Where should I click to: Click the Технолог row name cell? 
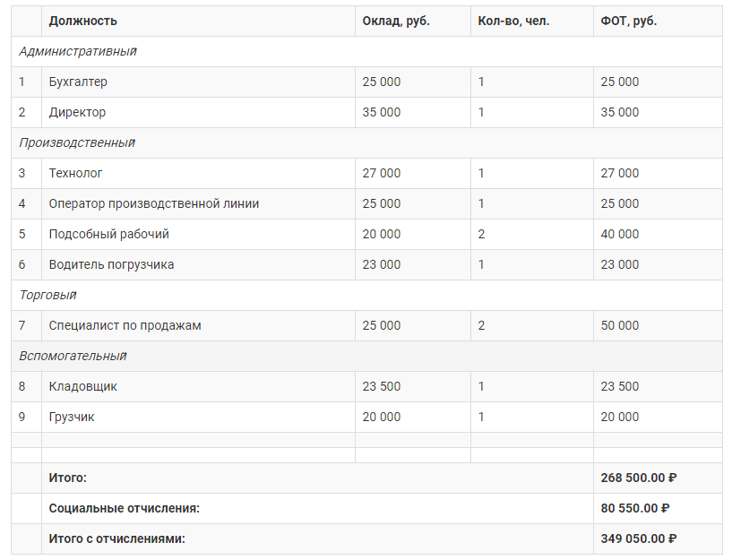(x=198, y=173)
